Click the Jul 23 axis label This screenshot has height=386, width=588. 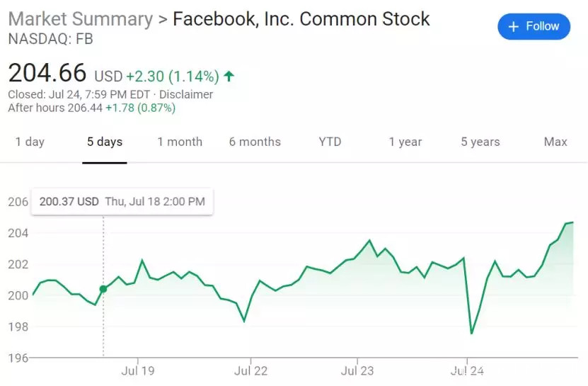(x=357, y=370)
